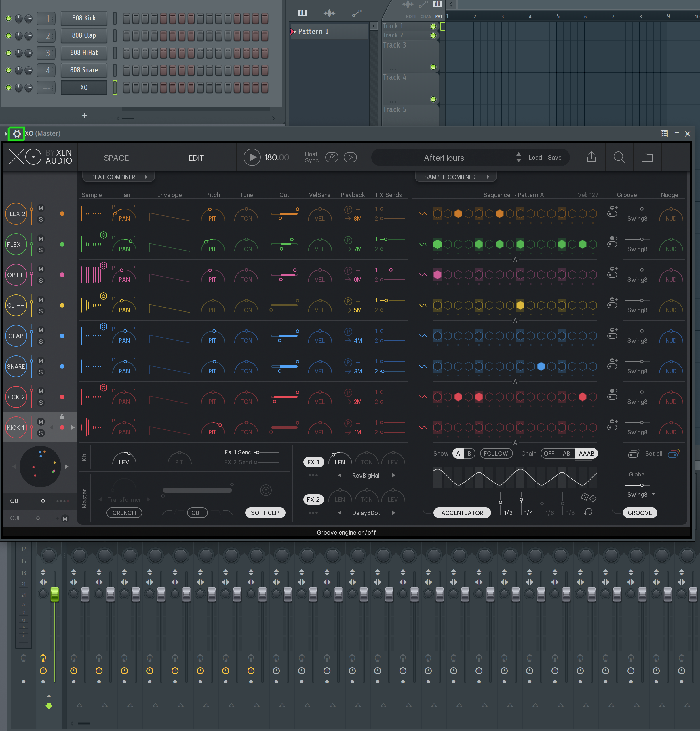Screen dimensions: 700x731
Task: Solo the KICK 1 channel
Action: [x=41, y=433]
